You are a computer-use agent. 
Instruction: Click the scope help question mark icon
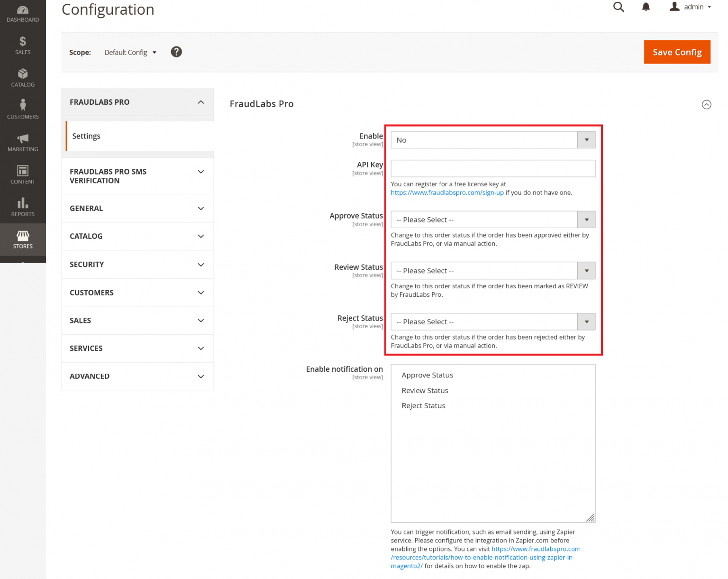click(176, 52)
